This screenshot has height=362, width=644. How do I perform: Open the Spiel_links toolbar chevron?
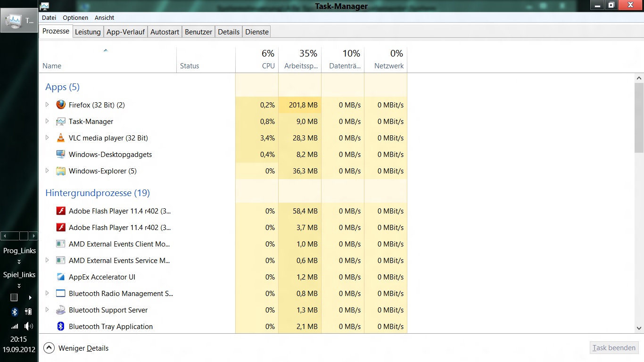[x=19, y=286]
